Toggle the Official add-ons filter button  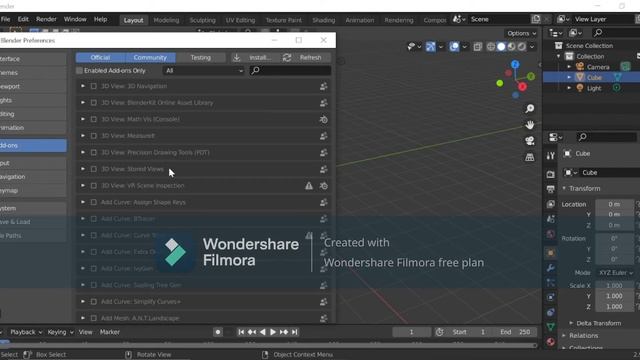coord(100,58)
